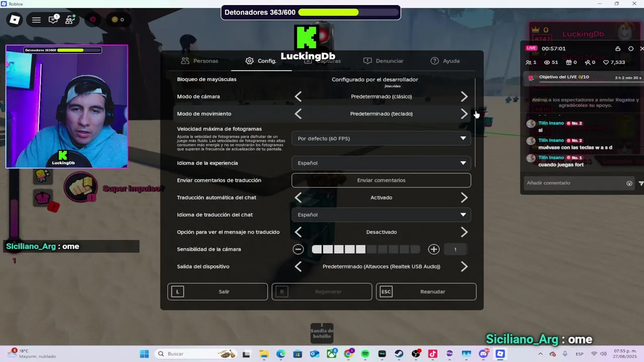Viewport: 644px width, 362px height.
Task: Click the pink gear icon in top bar
Action: [x=93, y=20]
